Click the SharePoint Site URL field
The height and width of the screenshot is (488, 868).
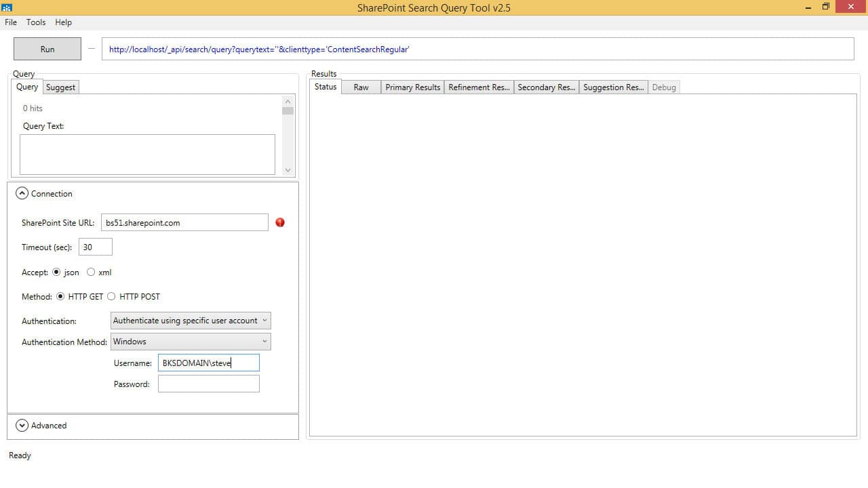184,222
